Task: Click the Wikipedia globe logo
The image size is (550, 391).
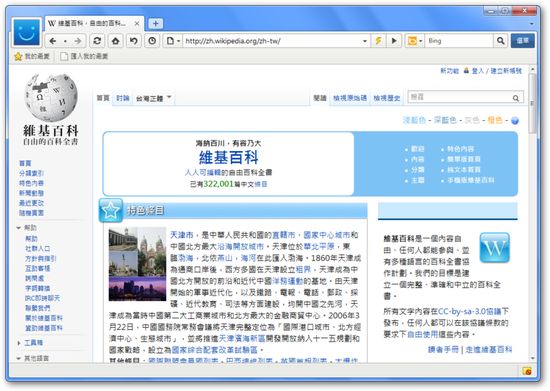Action: pyautogui.click(x=51, y=97)
